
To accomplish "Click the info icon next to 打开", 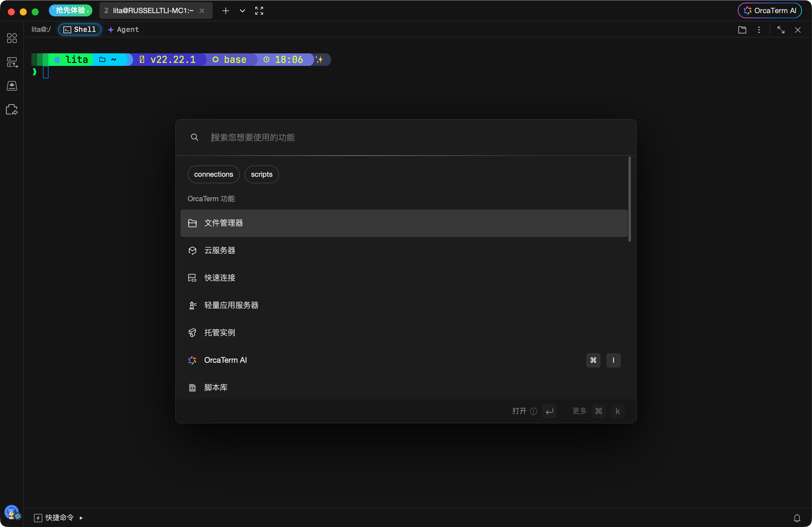I will [533, 411].
